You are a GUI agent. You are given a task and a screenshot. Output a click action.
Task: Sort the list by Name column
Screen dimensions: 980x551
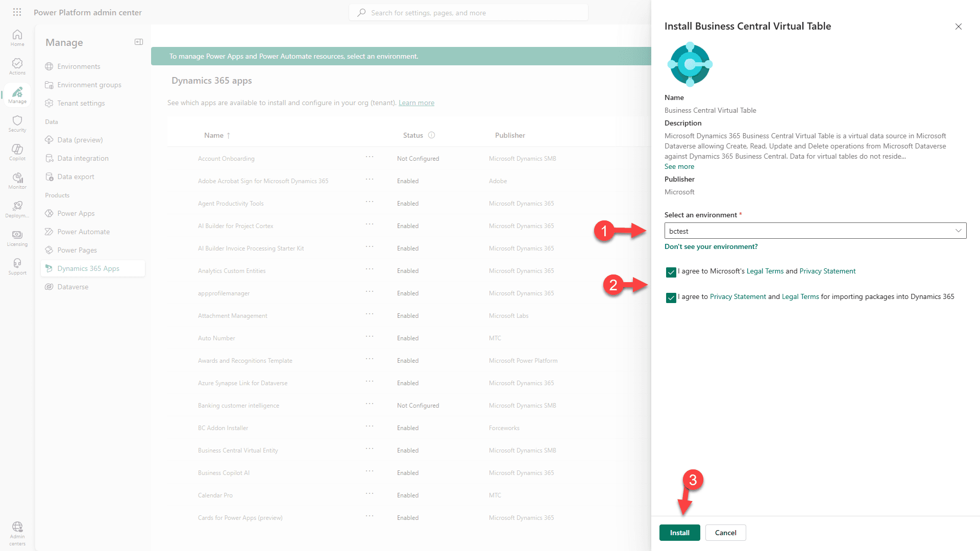[x=214, y=135]
